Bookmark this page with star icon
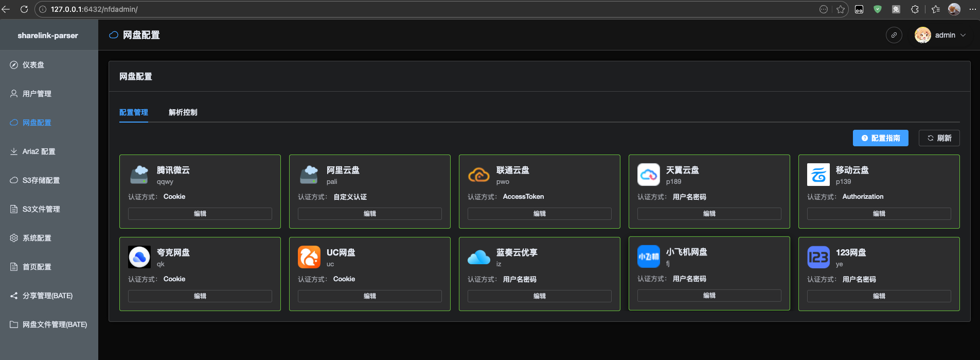Screen dimensions: 980x360 pos(841,9)
